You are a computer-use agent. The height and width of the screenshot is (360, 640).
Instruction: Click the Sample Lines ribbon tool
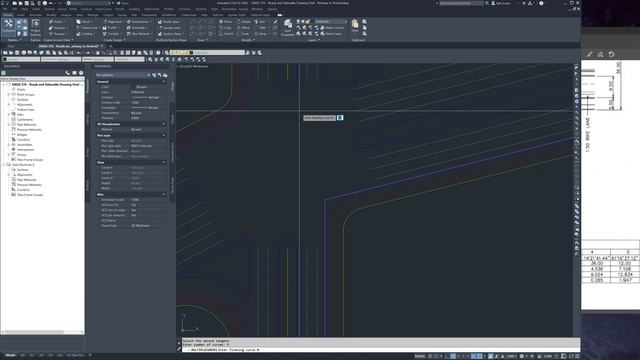[170, 28]
